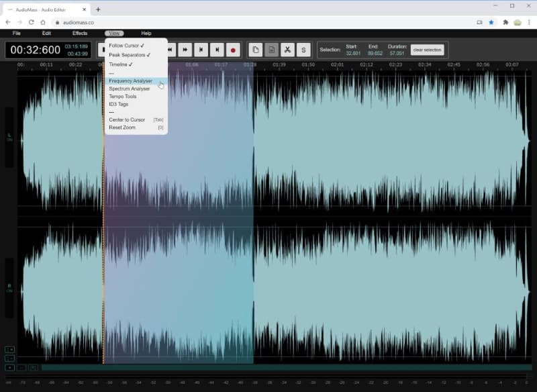Toggle Peak Separators option
The height and width of the screenshot is (392, 537).
click(136, 55)
